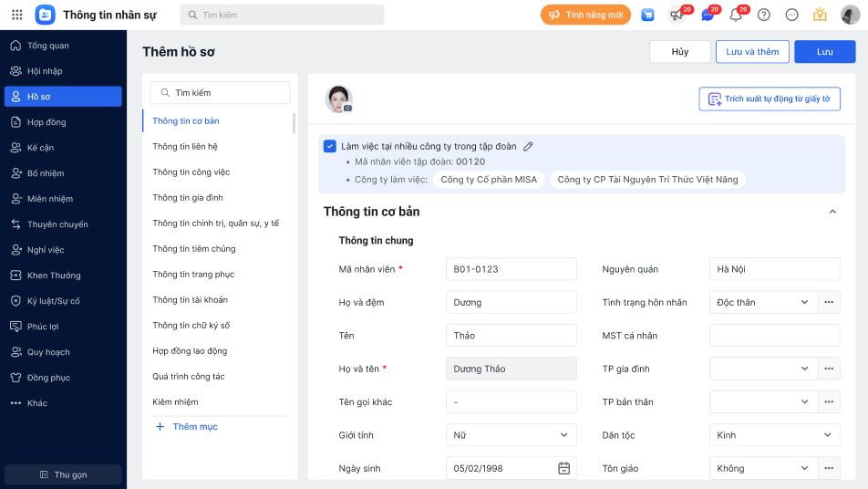The image size is (868, 489).
Task: Open calendar picker for Ngày sinh
Action: 563,468
